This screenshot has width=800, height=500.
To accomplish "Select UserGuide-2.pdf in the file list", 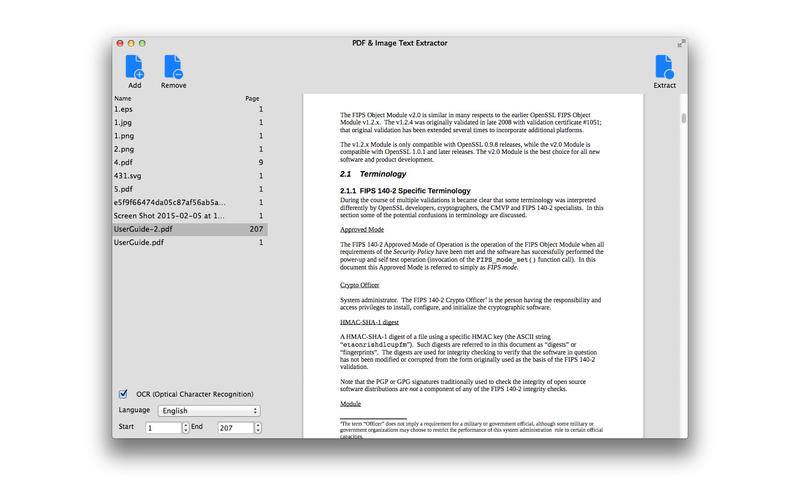I will pos(189,229).
